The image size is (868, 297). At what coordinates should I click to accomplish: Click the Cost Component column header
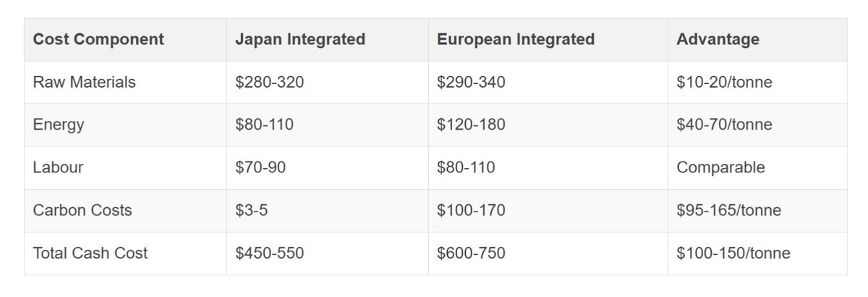click(x=98, y=39)
